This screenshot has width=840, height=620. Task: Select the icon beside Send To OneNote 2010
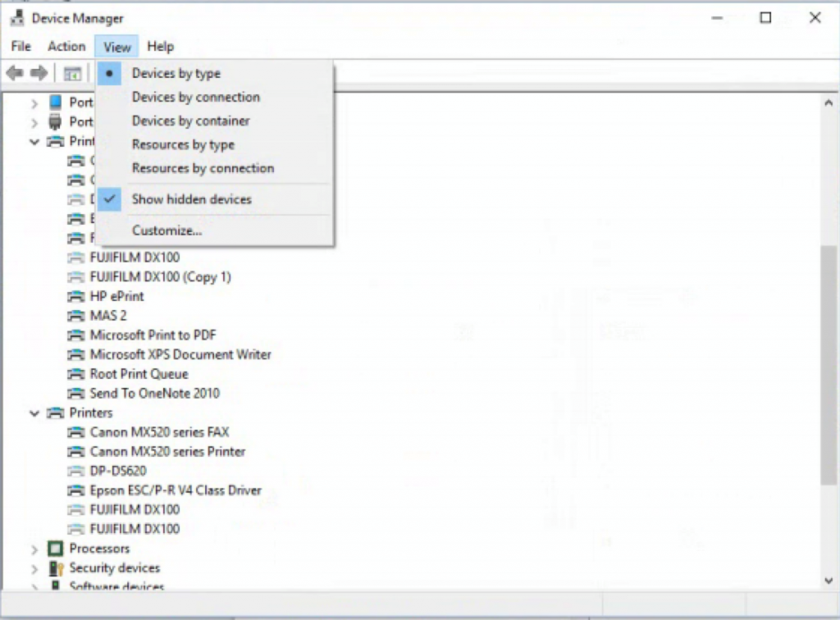76,394
